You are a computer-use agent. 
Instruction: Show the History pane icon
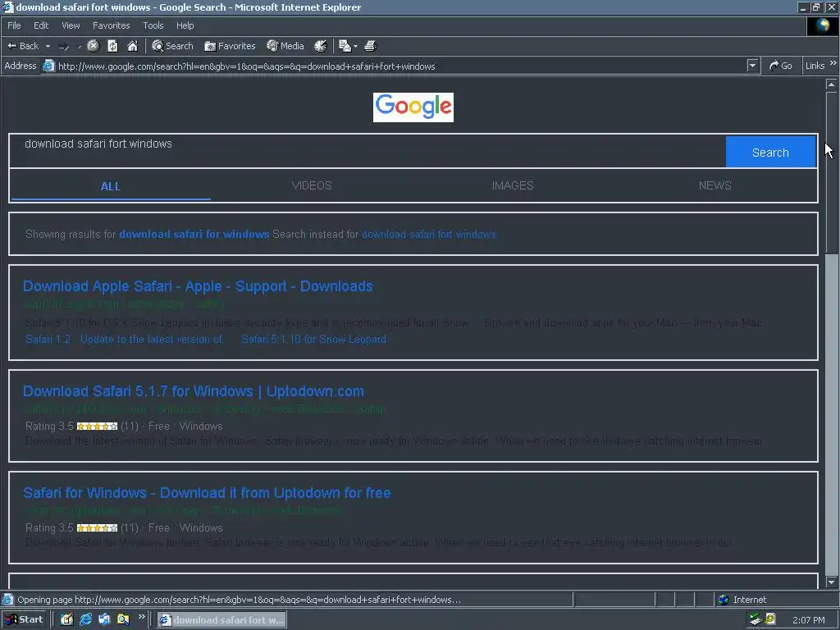[x=321, y=46]
